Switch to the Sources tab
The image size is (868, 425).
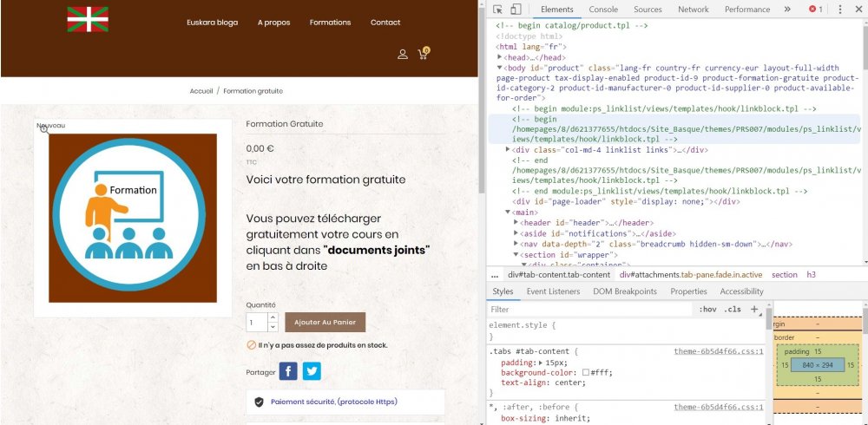pos(648,10)
